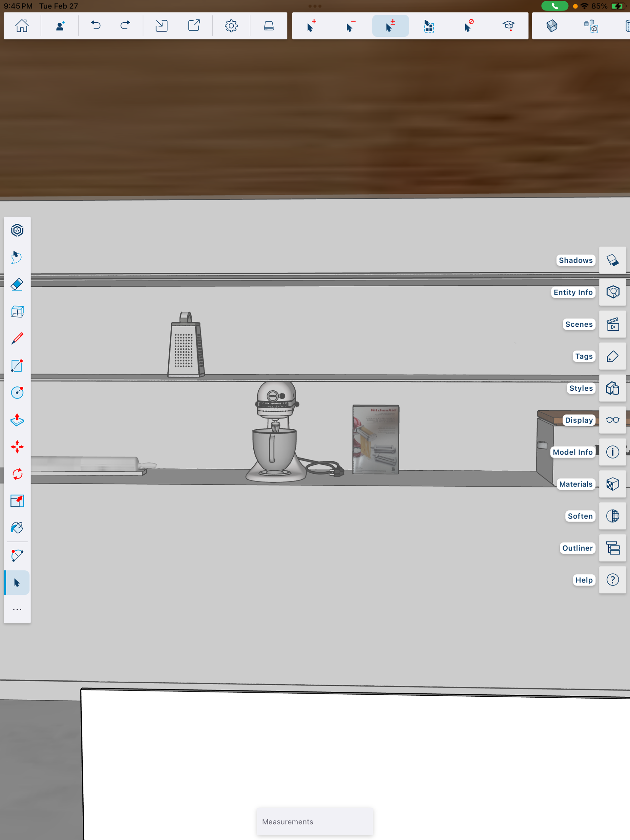This screenshot has height=840, width=630.
Task: Activate the Move tool with red arrows
Action: coord(17,447)
